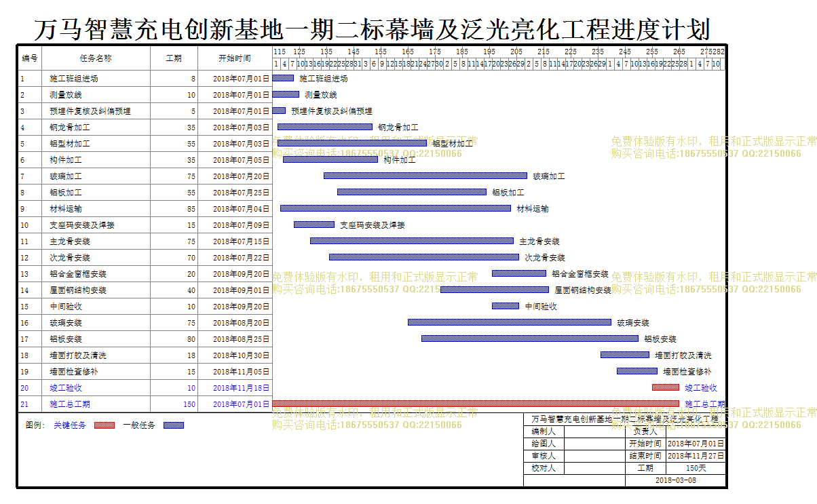
Task: Click the start date 2018年10月30日
Action: click(x=241, y=355)
